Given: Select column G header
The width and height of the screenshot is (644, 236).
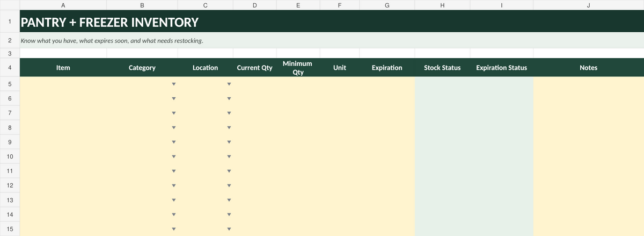Looking at the screenshot, I should point(387,5).
